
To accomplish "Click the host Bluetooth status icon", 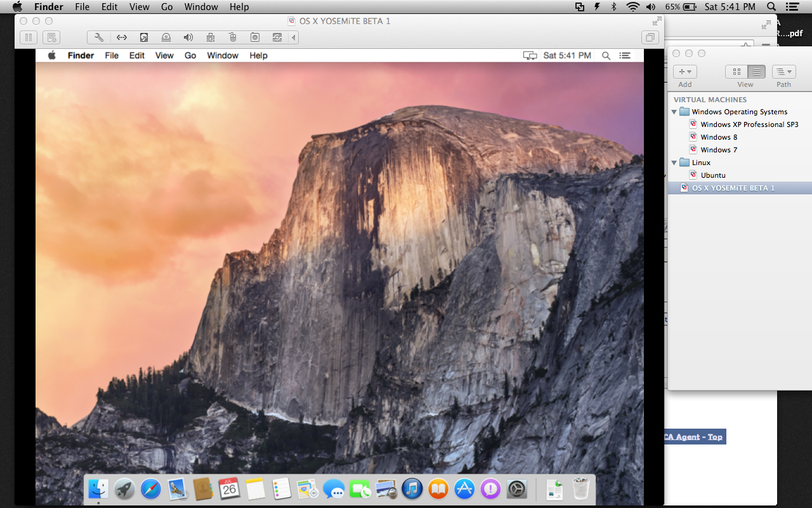I will point(613,7).
